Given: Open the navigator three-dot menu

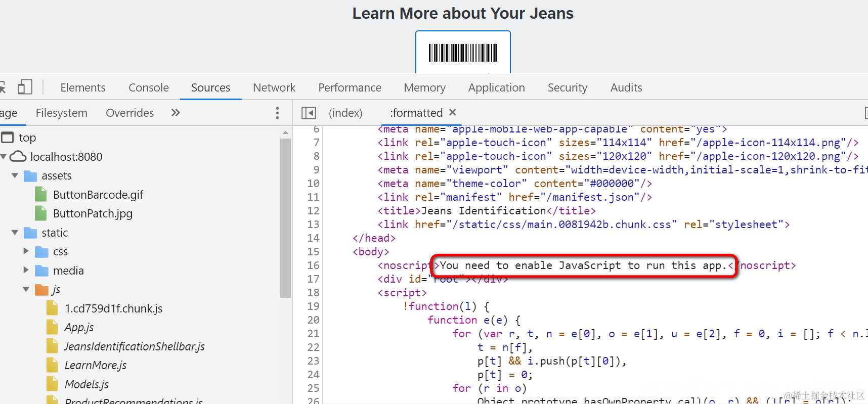Looking at the screenshot, I should [x=277, y=113].
